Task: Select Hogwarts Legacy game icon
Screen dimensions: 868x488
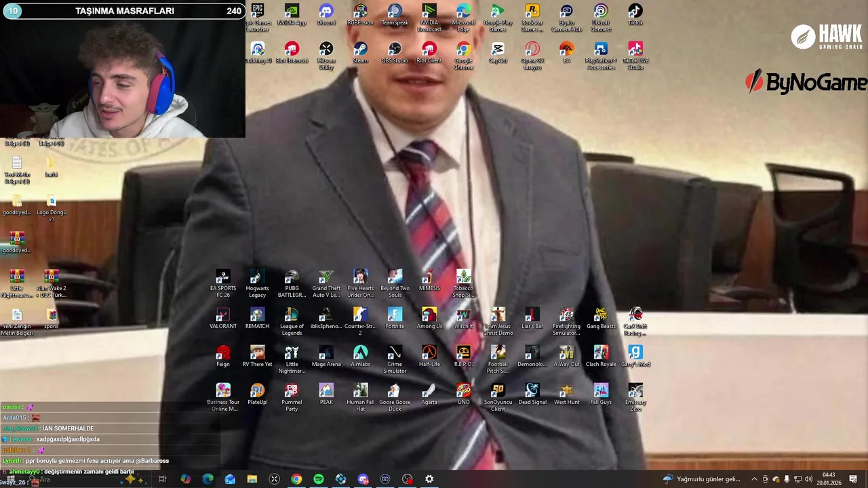Action: click(x=258, y=283)
